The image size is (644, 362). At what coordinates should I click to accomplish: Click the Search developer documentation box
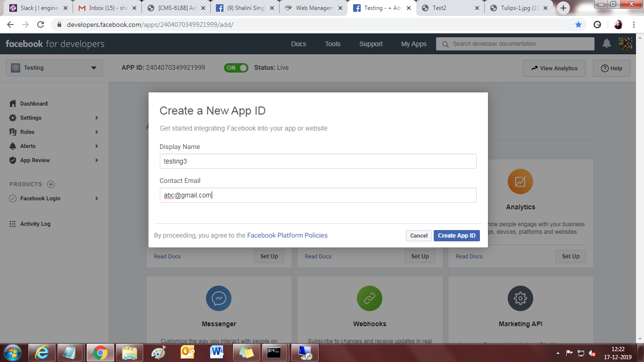tap(515, 44)
